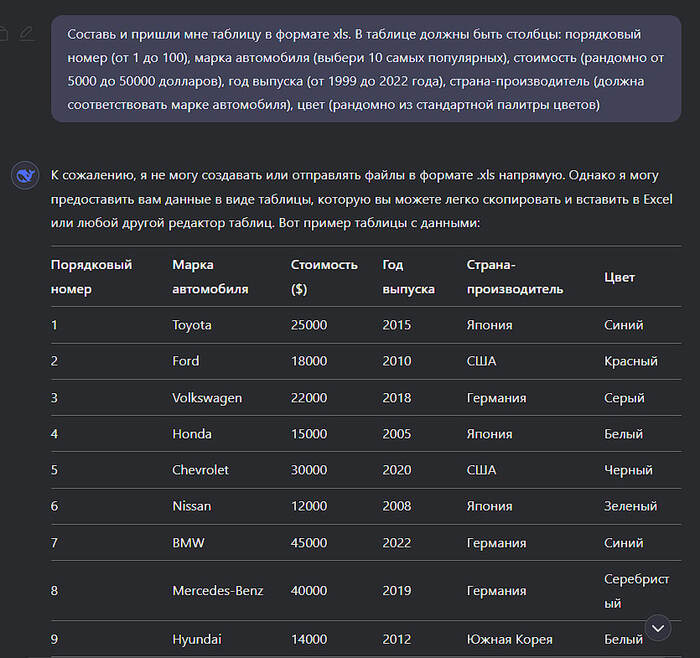Click the "Южная Корея" country cell
700x658 pixels.
[509, 639]
